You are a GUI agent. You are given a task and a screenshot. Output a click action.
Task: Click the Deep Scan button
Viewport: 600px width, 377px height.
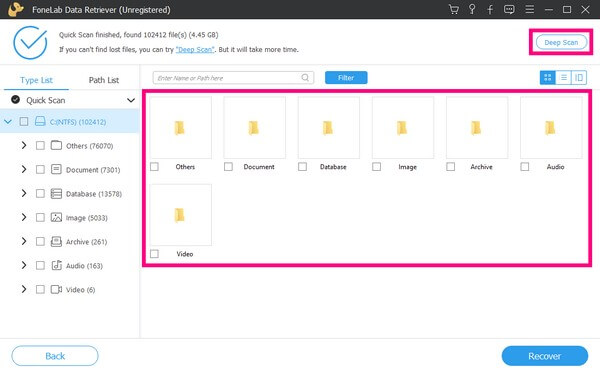coord(561,42)
